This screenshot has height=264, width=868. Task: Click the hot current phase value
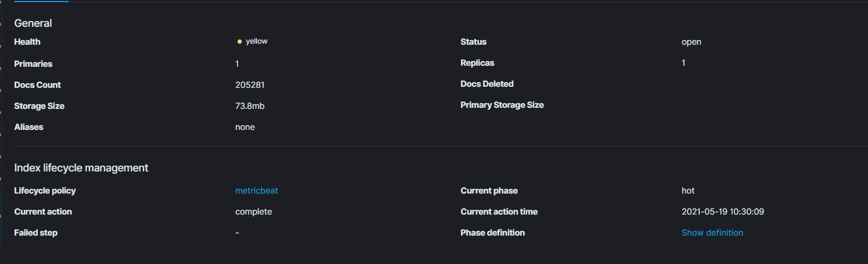tap(688, 191)
